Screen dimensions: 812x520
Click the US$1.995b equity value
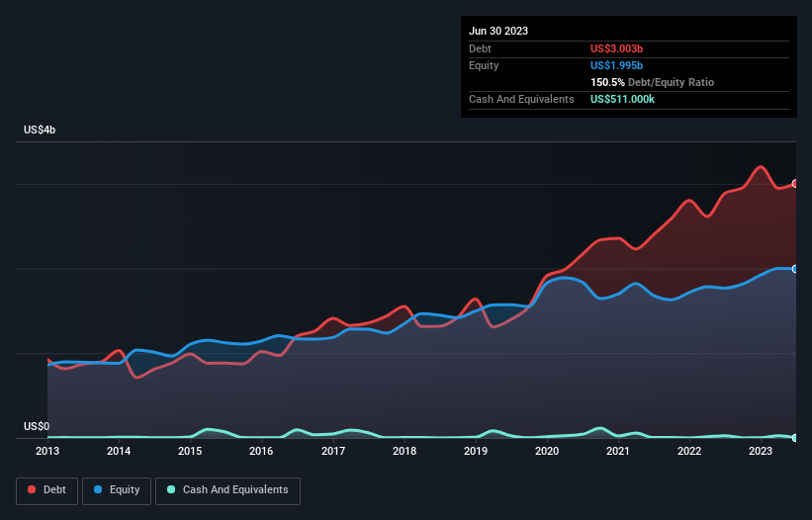click(616, 65)
